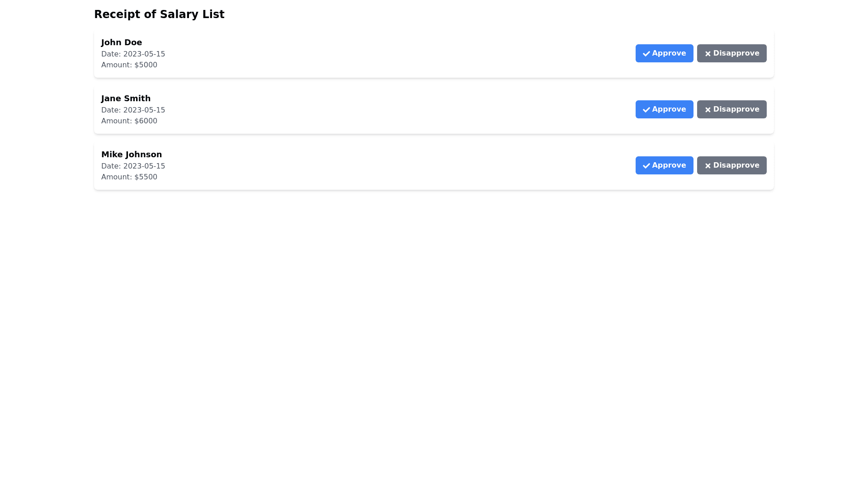The image size is (868, 488).
Task: Click the X icon in John Doe's row
Action: [x=708, y=54]
